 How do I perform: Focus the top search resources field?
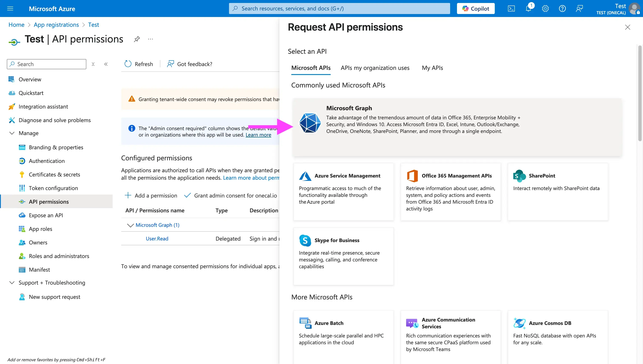click(x=339, y=8)
